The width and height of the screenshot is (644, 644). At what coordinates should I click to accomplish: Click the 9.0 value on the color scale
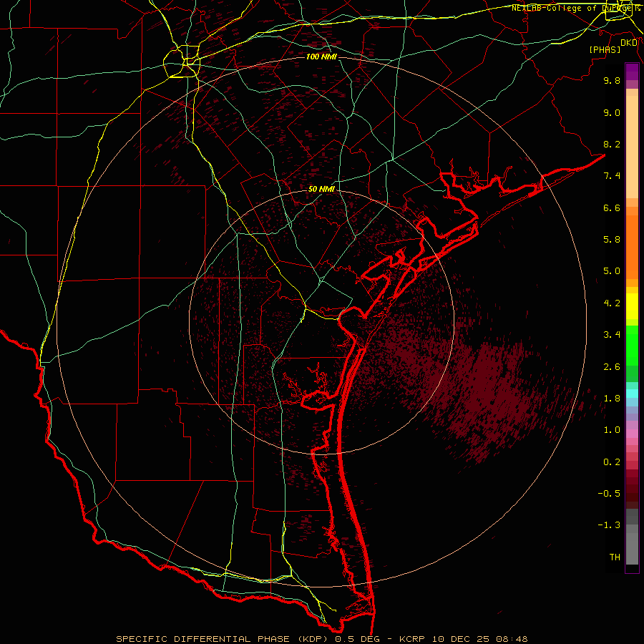612,112
